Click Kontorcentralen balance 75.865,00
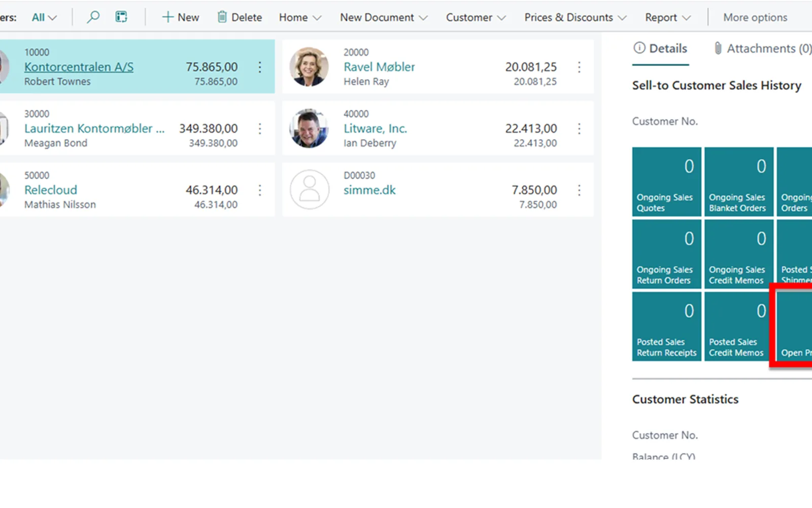The image size is (812, 508). click(212, 67)
